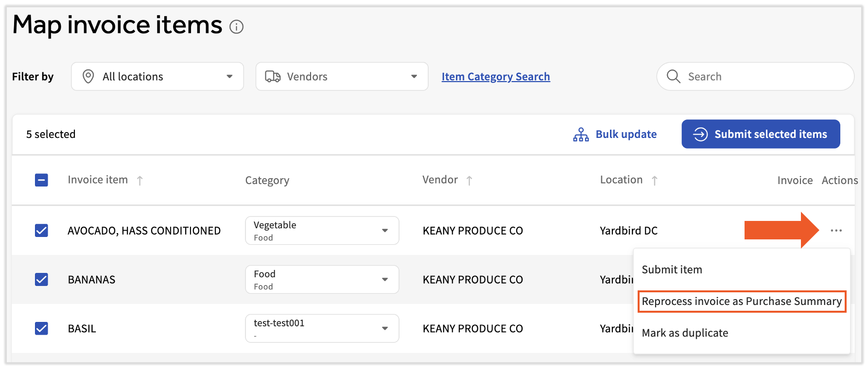Click the magnifying glass search icon
Image resolution: width=868 pixels, height=370 pixels.
point(673,77)
